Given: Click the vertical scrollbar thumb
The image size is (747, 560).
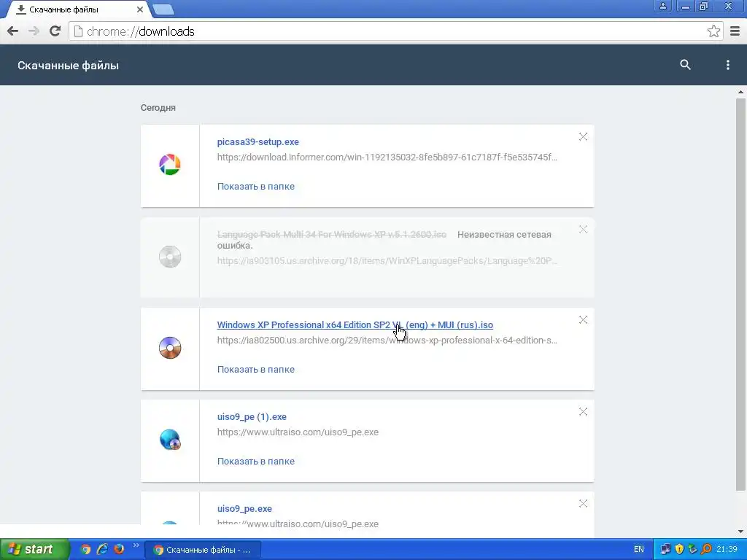Looking at the screenshot, I should click(x=740, y=295).
